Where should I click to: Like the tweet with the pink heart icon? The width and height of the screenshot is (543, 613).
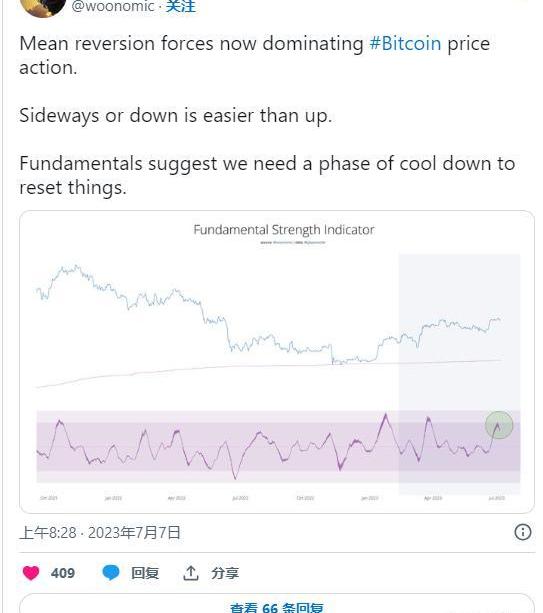(x=31, y=573)
